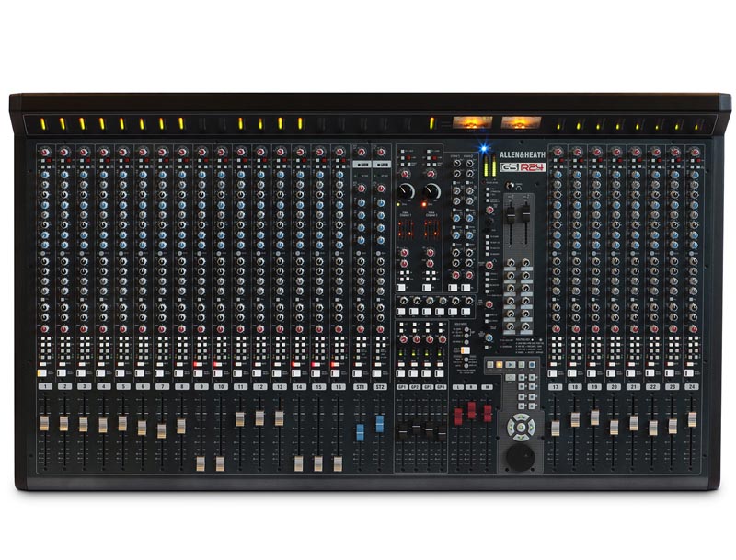Toggle channel 9's lit red mute button

tap(197, 364)
